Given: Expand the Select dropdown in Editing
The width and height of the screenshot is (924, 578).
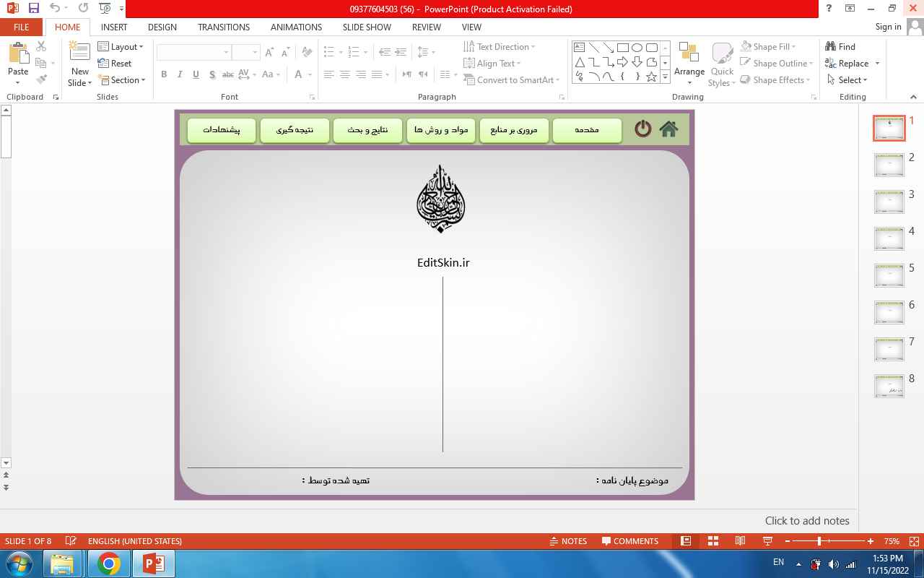Looking at the screenshot, I should coord(848,79).
